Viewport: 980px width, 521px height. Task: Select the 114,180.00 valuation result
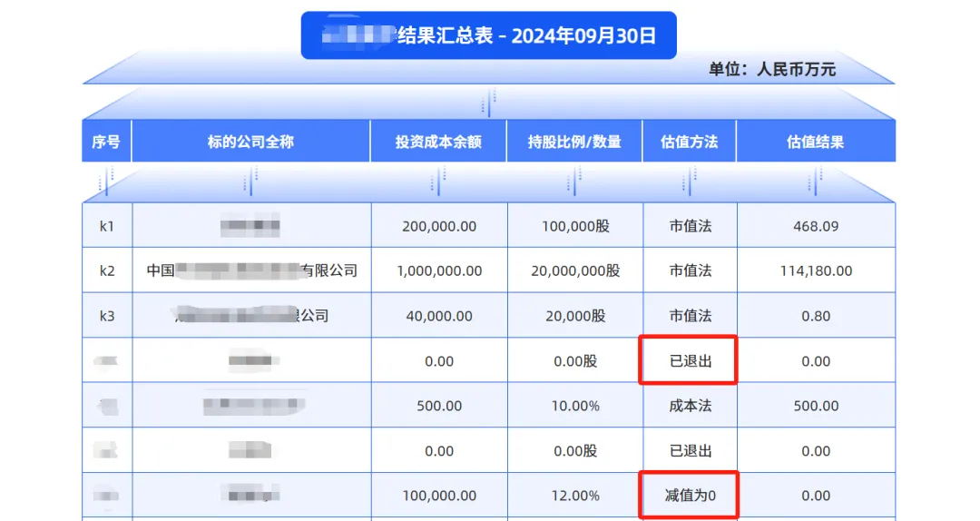(816, 270)
